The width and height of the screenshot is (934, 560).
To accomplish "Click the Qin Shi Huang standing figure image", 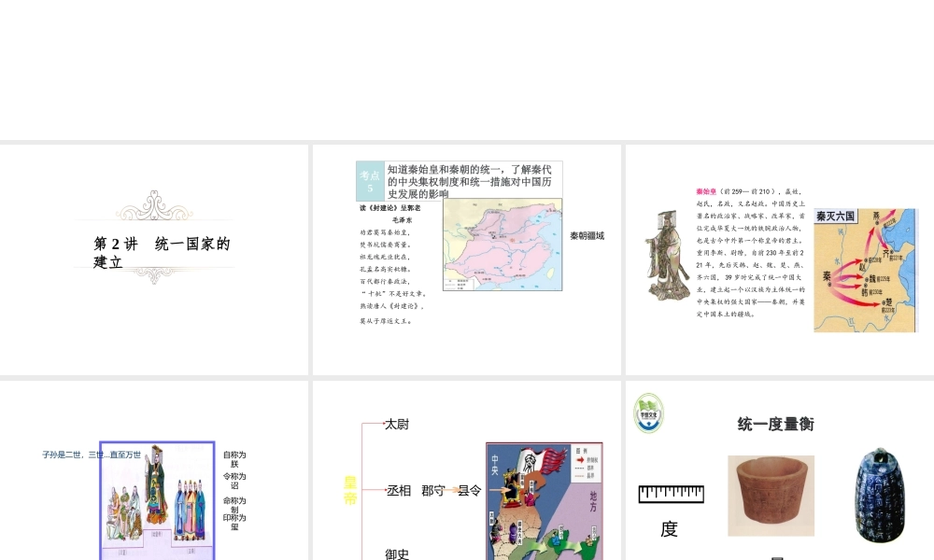I will tap(667, 254).
